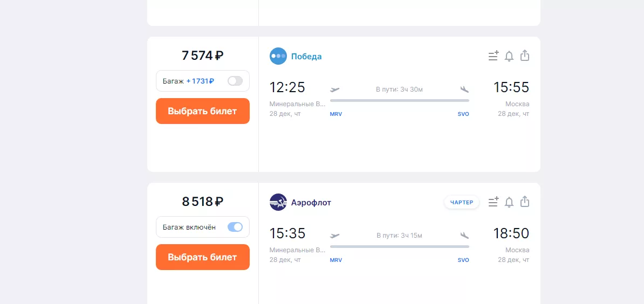Select the 8 518₽ Aeroflot ticket

tap(202, 257)
